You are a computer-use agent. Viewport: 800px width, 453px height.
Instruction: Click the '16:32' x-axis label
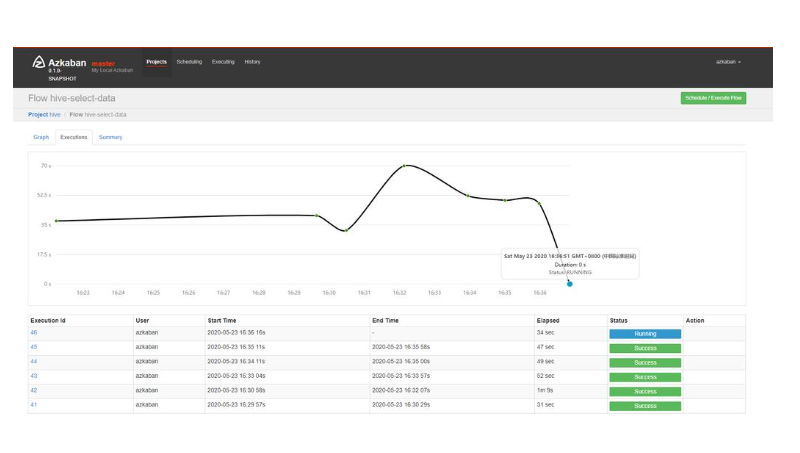point(399,293)
